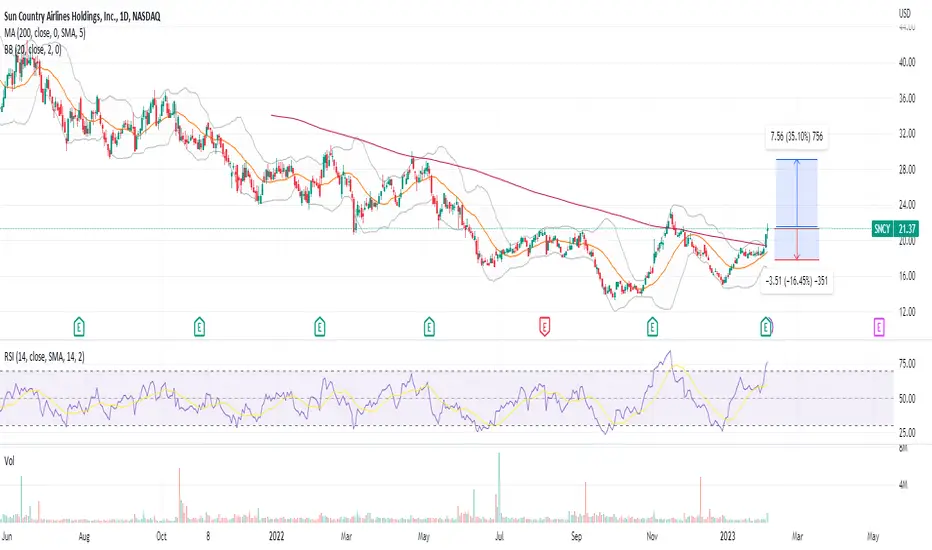The height and width of the screenshot is (550, 932).
Task: Click the blue long position profit zone
Action: pos(796,193)
